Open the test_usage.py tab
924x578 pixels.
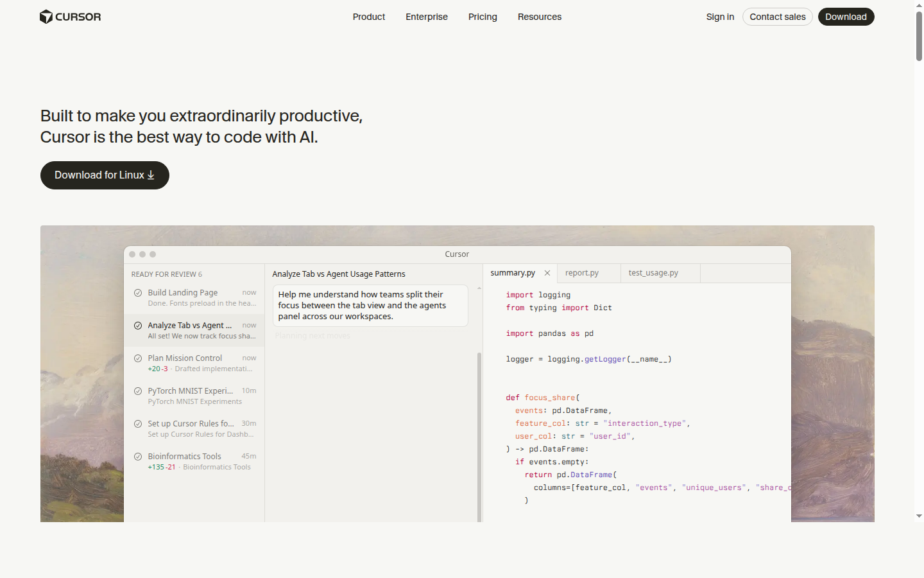653,273
